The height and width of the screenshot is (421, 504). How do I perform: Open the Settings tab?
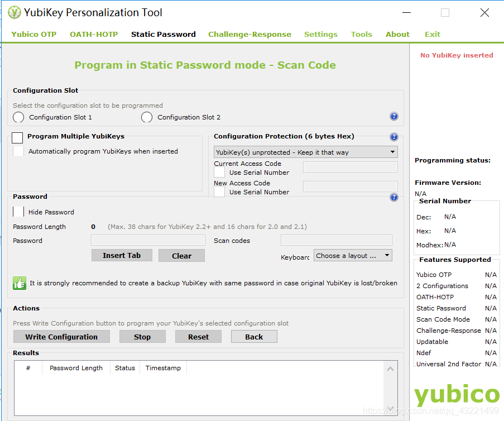click(x=321, y=35)
